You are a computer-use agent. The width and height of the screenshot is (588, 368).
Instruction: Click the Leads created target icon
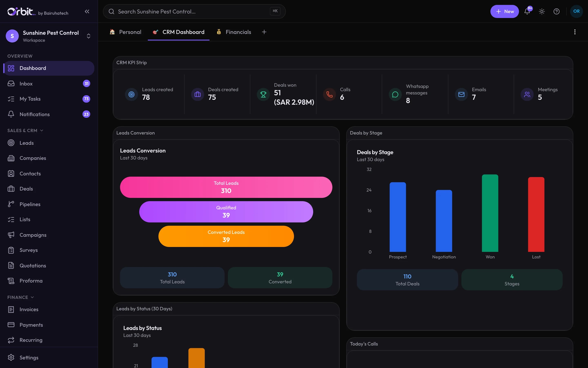131,94
